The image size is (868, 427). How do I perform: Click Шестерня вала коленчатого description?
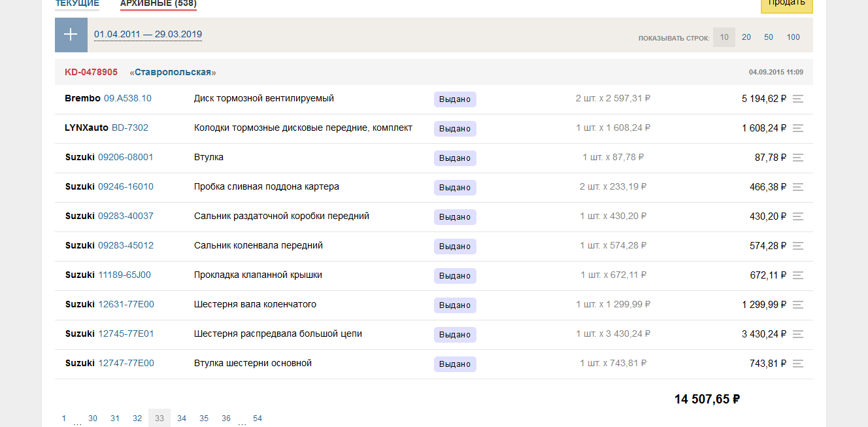[255, 304]
